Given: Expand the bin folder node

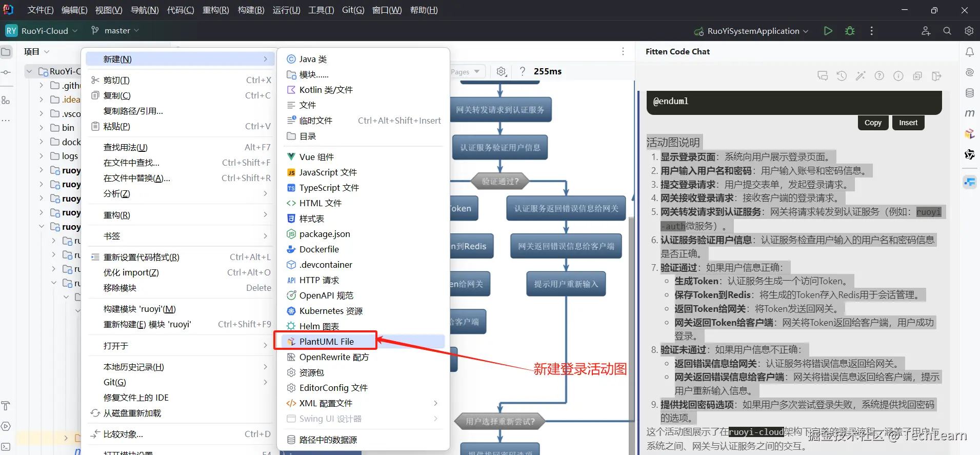Looking at the screenshot, I should pyautogui.click(x=42, y=128).
